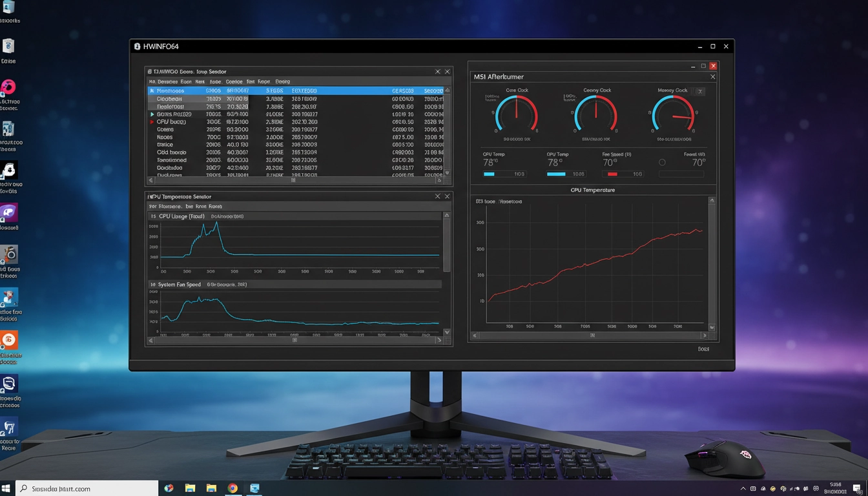The width and height of the screenshot is (868, 496).
Task: Open the pink circular desktop icon
Action: pos(8,88)
